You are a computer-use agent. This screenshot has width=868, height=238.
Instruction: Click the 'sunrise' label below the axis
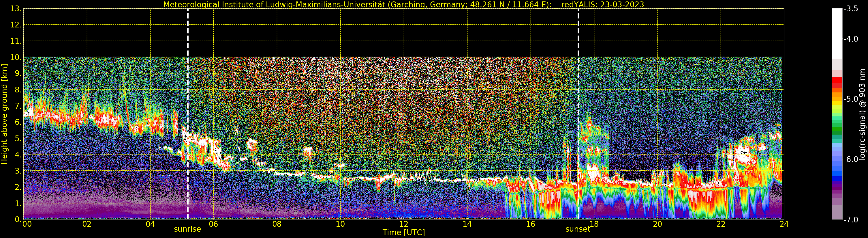click(187, 229)
